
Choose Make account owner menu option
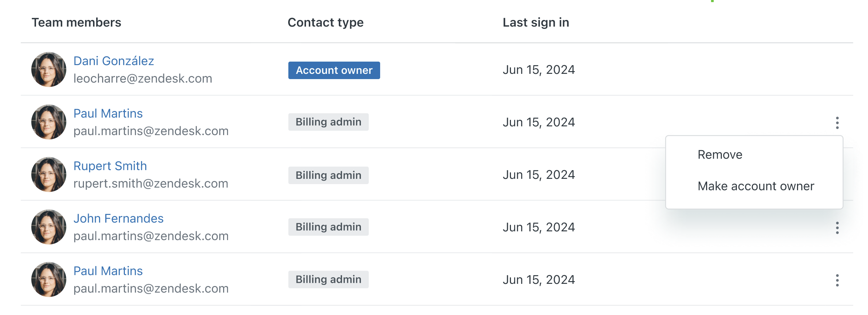pyautogui.click(x=755, y=186)
